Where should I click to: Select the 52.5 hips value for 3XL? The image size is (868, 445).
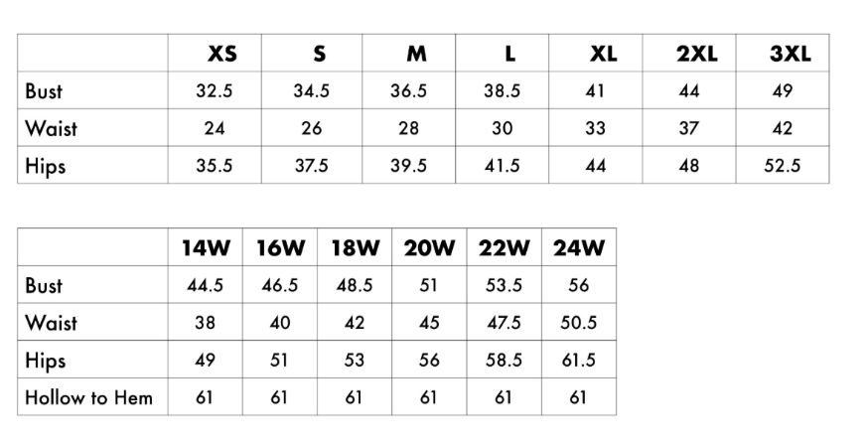coord(783,166)
